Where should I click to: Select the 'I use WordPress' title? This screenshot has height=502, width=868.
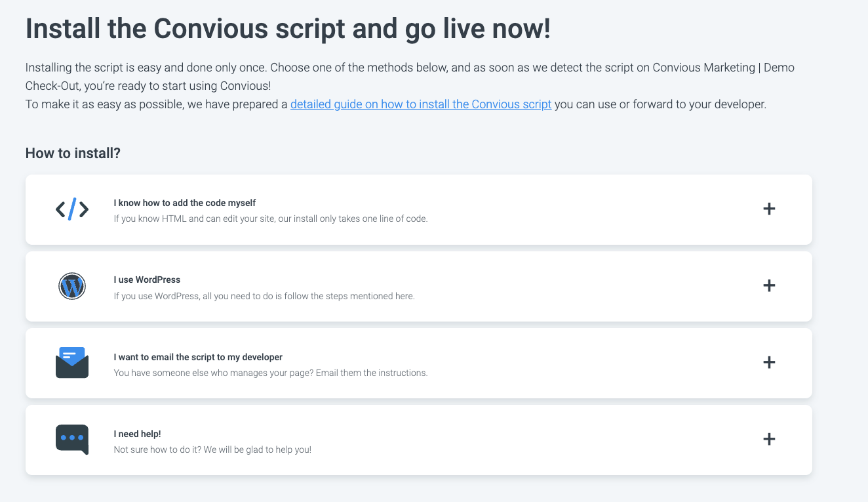tap(147, 280)
